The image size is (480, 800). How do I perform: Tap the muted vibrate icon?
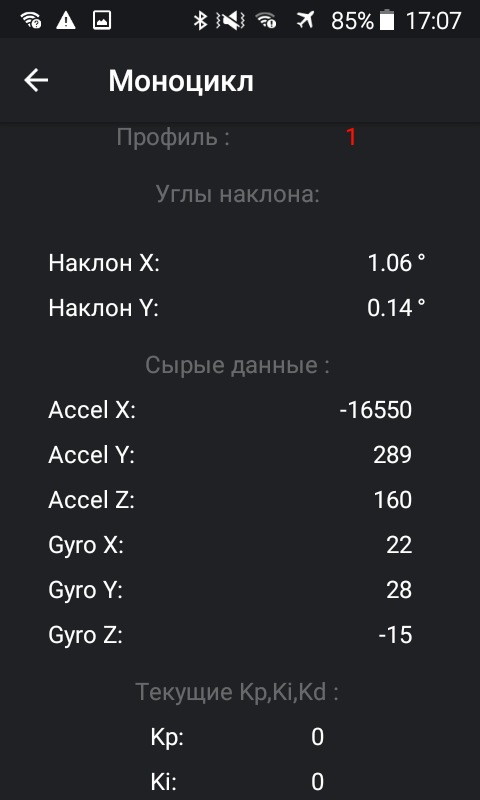(230, 21)
